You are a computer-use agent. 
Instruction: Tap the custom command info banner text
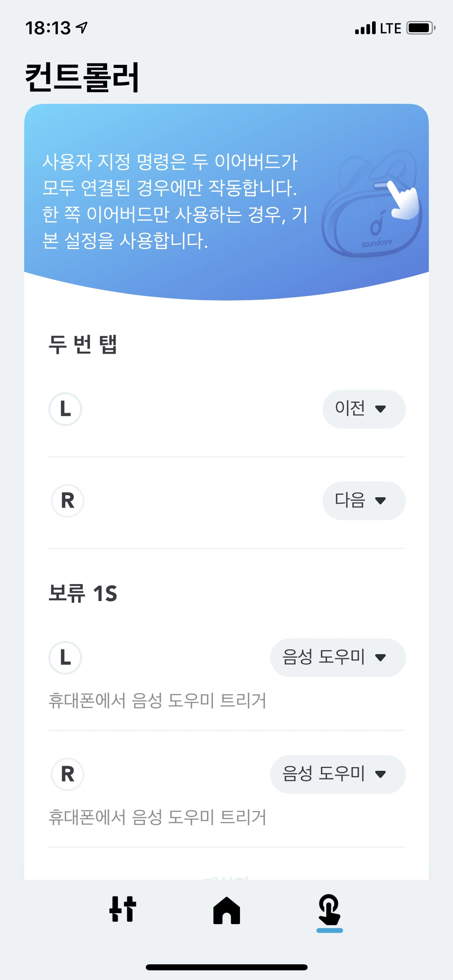(175, 201)
